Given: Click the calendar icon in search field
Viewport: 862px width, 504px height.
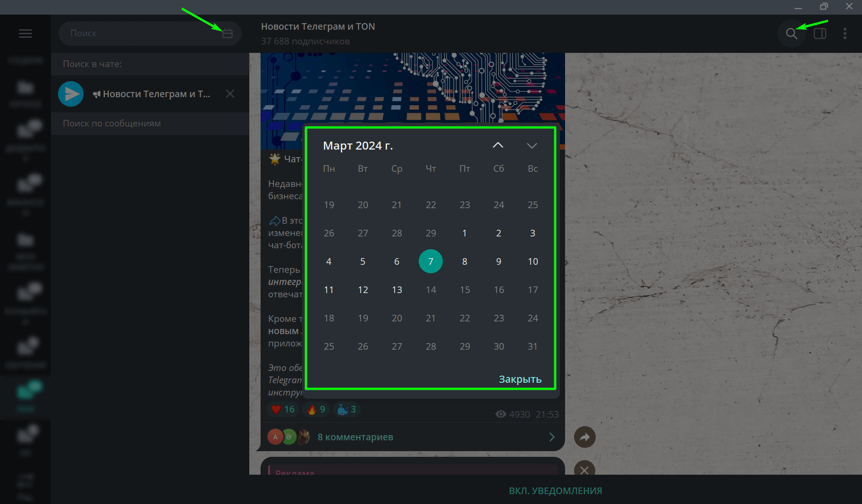Looking at the screenshot, I should coord(228,34).
